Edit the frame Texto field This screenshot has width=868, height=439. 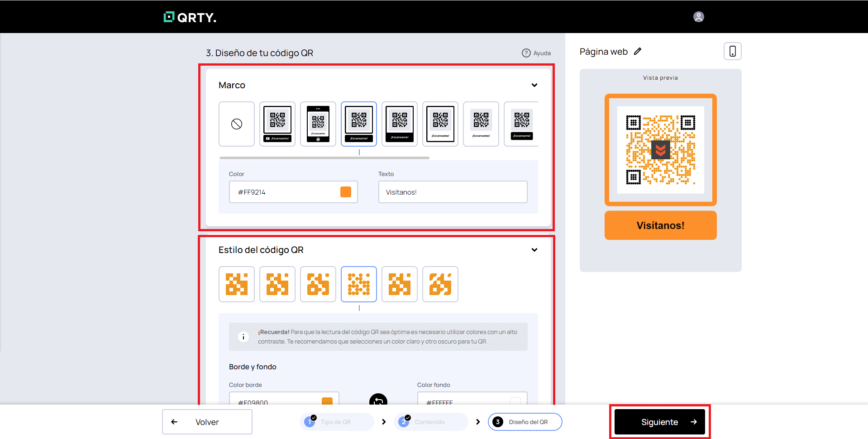pyautogui.click(x=453, y=192)
